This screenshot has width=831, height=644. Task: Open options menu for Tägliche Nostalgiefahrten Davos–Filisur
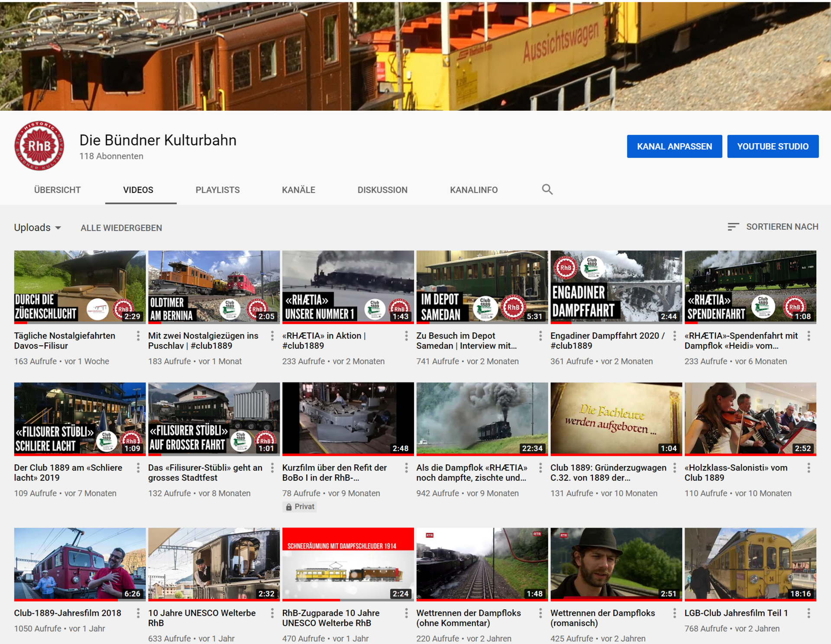(138, 336)
